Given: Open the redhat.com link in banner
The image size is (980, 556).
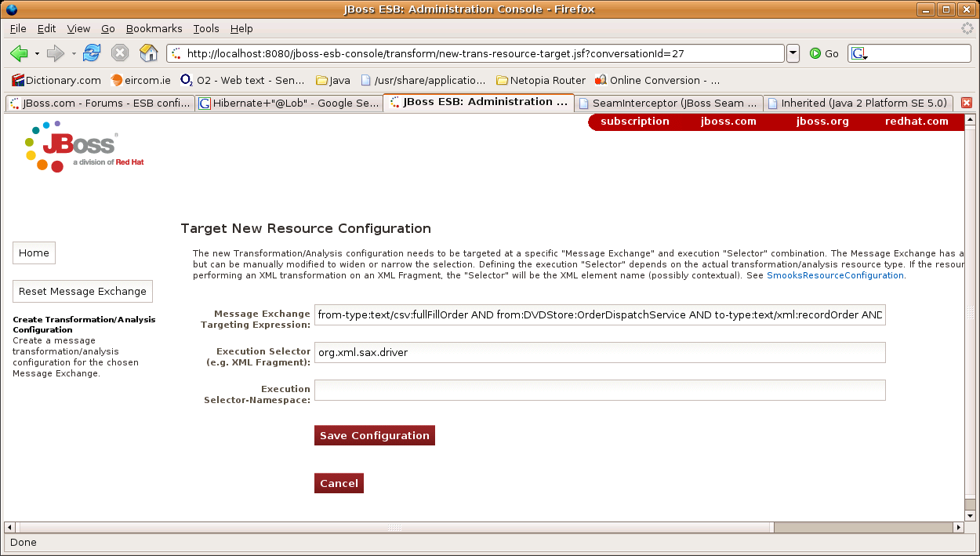Looking at the screenshot, I should click(x=916, y=122).
